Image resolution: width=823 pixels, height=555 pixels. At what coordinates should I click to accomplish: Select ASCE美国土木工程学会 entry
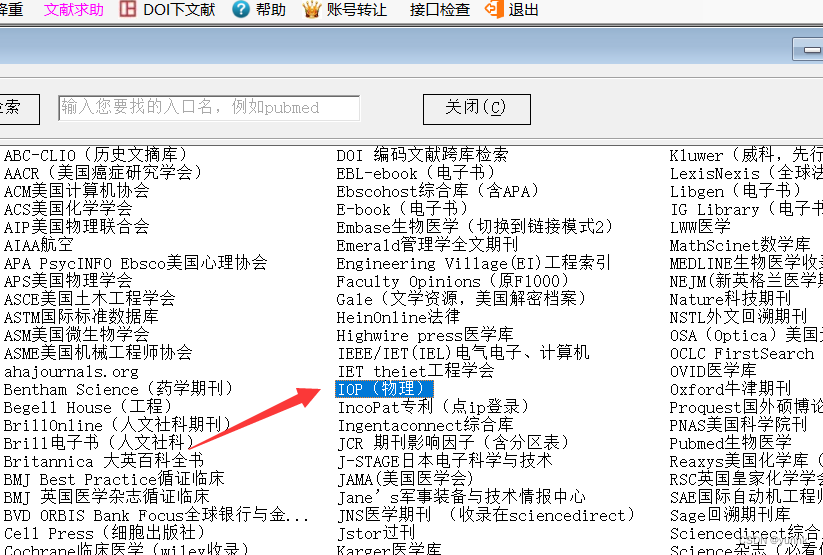point(89,299)
